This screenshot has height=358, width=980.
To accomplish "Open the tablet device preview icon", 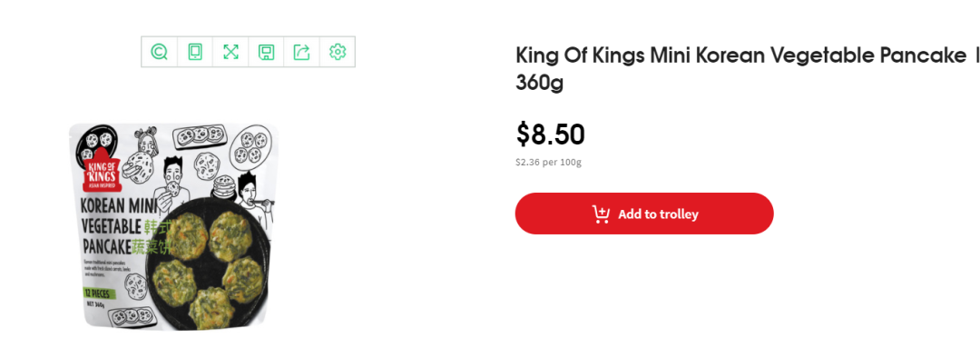I will [x=195, y=52].
